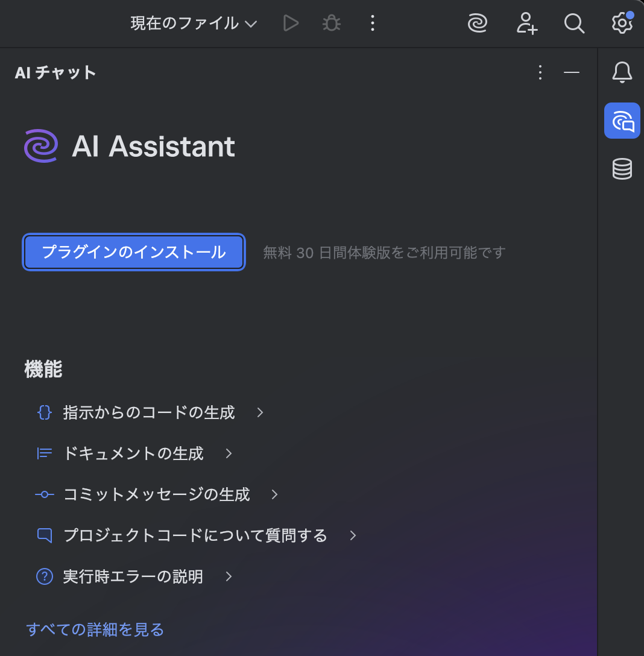The image size is (644, 656).
Task: Open the add user collaboration icon
Action: tap(526, 23)
